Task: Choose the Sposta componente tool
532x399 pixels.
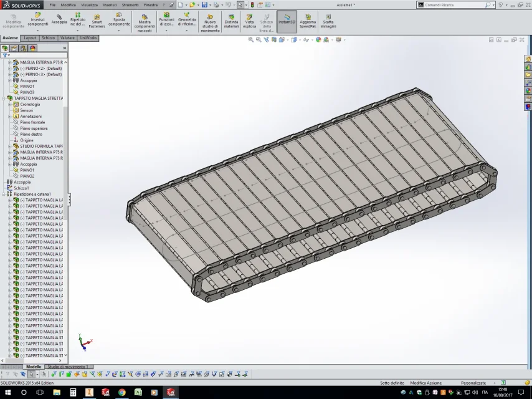Action: (119, 19)
